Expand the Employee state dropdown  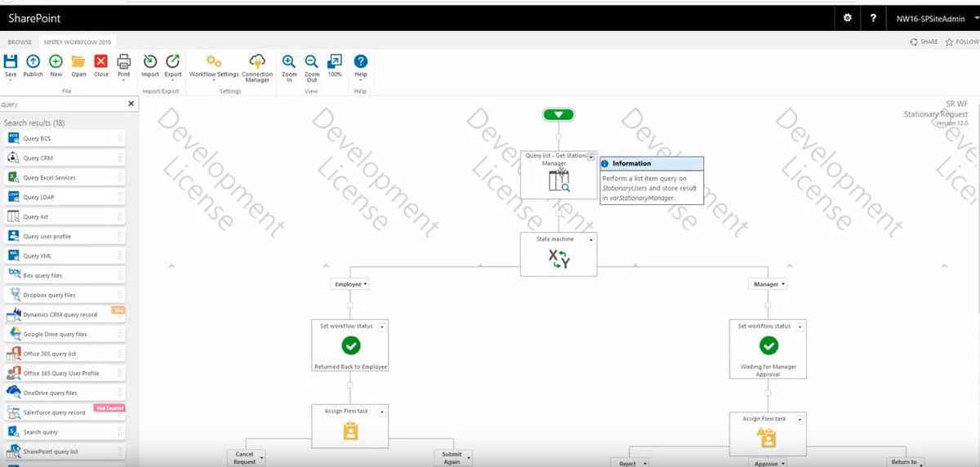365,284
